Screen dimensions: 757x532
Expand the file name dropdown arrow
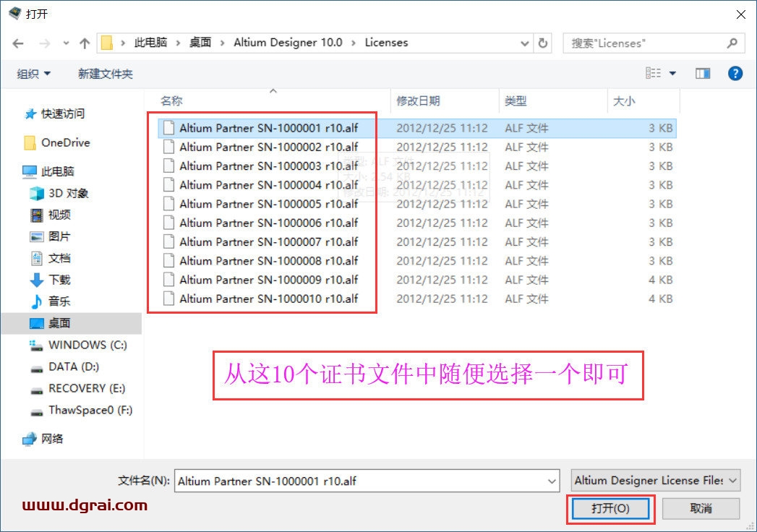[x=552, y=481]
